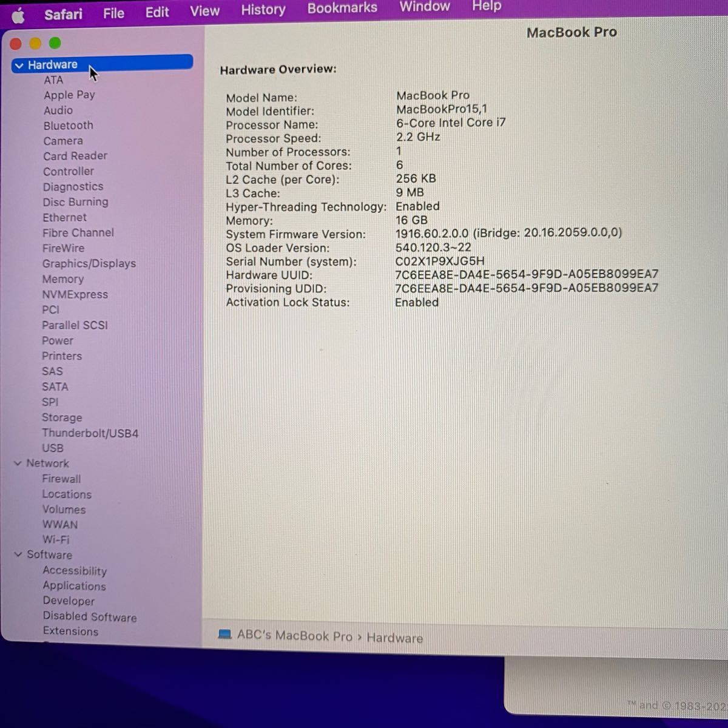Select Disabled Software in the sidebar

(x=90, y=616)
